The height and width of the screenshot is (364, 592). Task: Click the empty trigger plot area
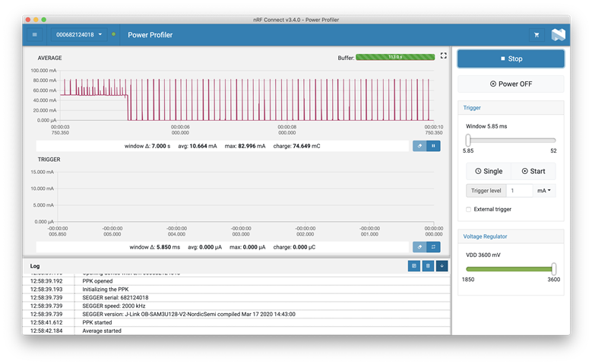[245, 197]
